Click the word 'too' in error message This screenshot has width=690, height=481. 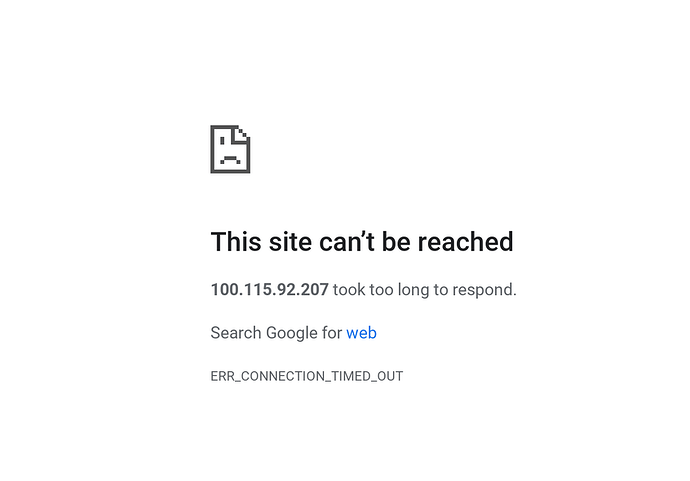point(382,290)
